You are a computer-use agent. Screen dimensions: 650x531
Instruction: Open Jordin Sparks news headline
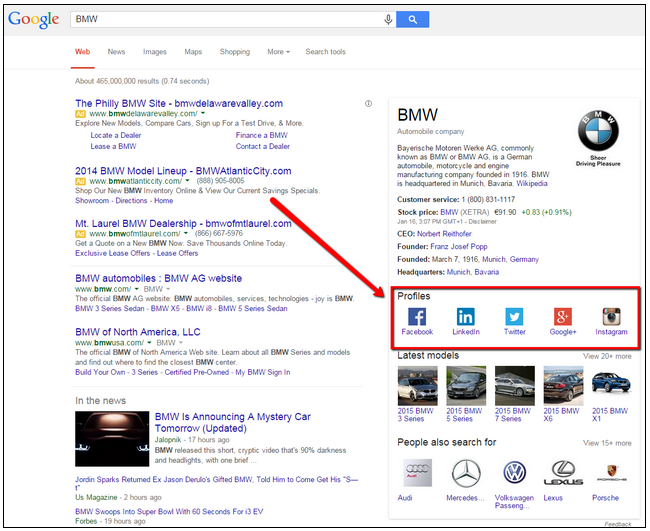point(216,483)
